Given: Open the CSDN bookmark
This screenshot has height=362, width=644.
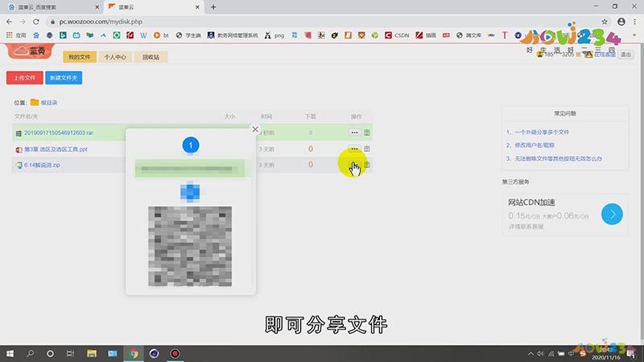Looking at the screenshot, I should tap(397, 35).
